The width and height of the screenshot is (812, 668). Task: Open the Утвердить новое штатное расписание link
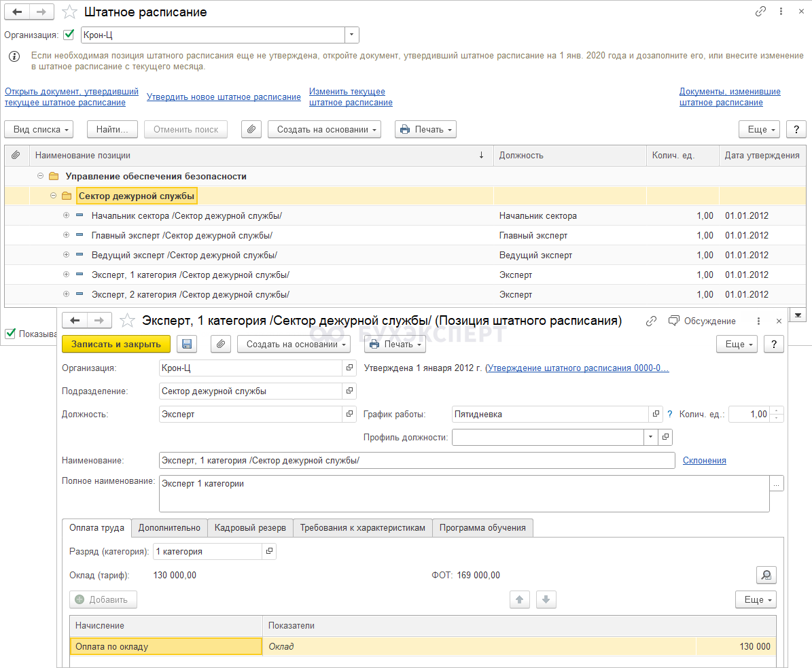[224, 97]
